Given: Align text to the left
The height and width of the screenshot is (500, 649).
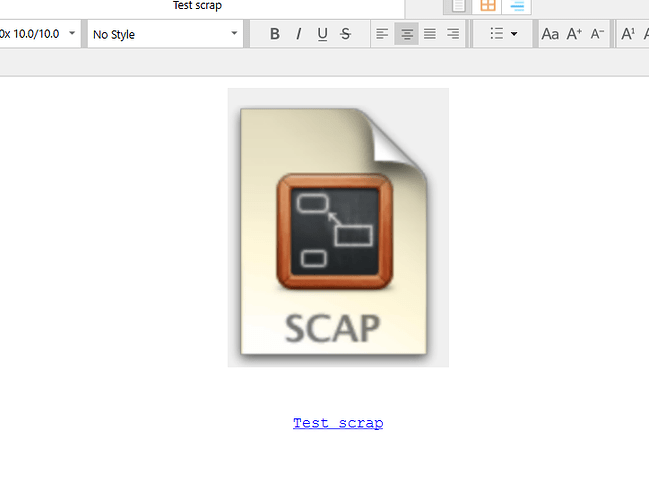Looking at the screenshot, I should 382,34.
